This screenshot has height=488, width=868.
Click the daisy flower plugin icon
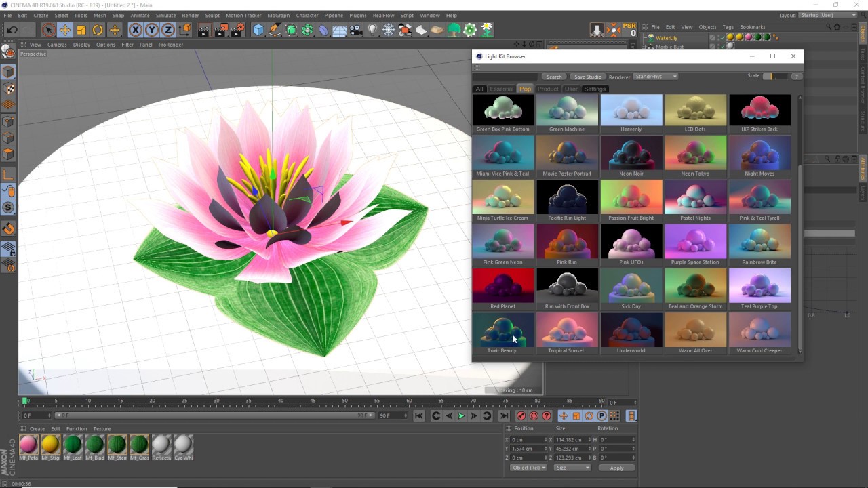(487, 30)
